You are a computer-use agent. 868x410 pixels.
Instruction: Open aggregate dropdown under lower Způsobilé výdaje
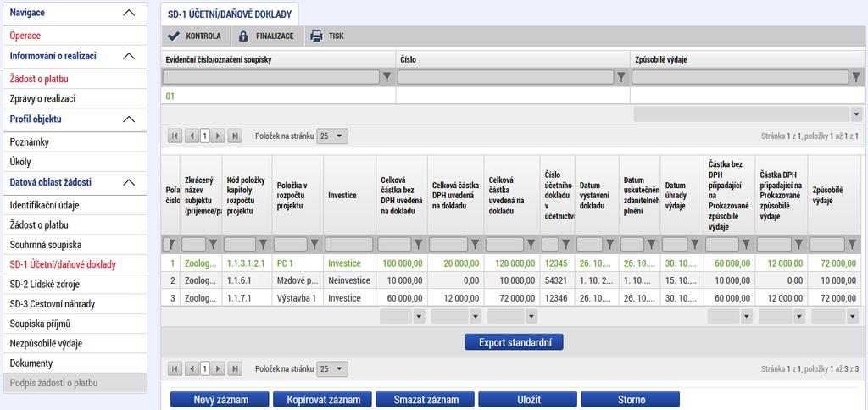coord(854,317)
